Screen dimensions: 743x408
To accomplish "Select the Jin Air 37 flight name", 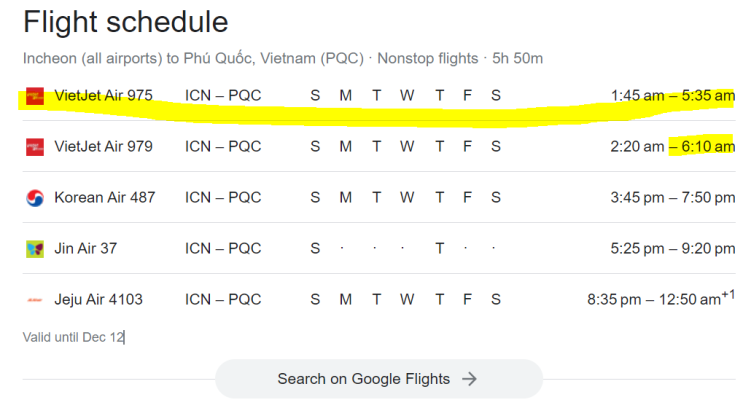I will (x=85, y=249).
